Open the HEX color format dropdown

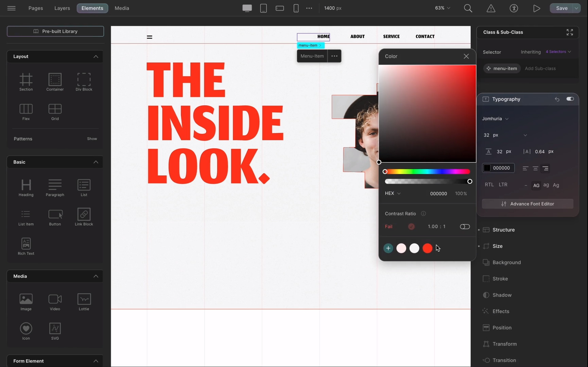coord(393,193)
